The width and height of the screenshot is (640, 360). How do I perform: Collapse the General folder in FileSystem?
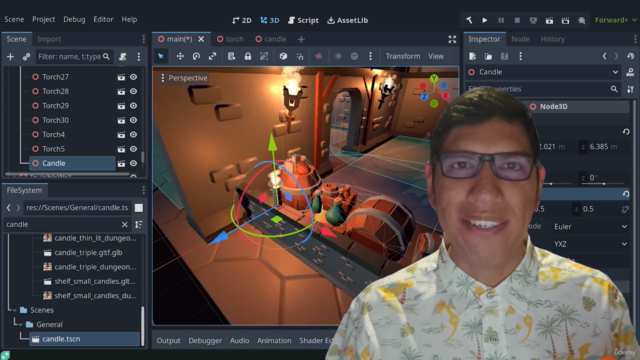[20, 324]
